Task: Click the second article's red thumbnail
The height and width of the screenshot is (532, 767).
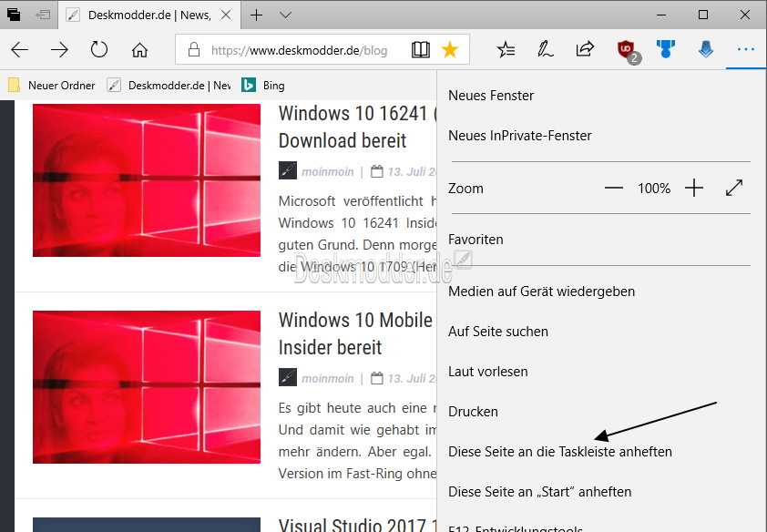Action: pyautogui.click(x=147, y=387)
